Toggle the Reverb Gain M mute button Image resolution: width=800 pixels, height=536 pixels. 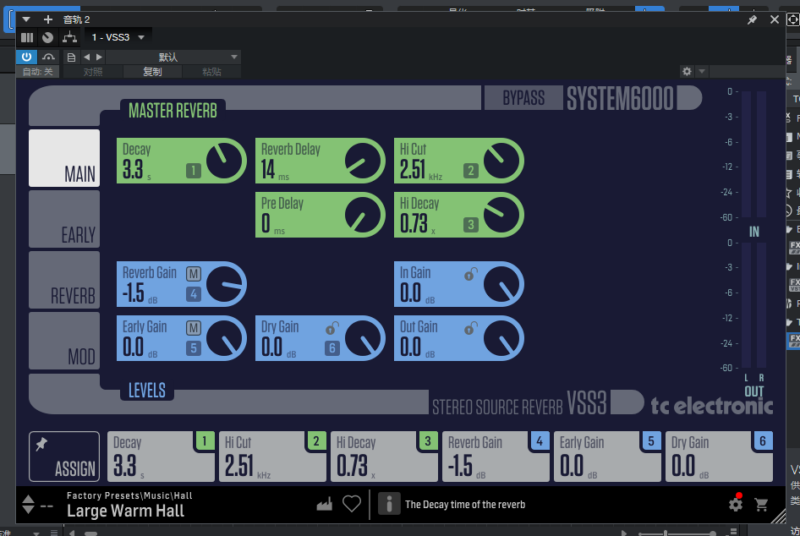pos(193,274)
